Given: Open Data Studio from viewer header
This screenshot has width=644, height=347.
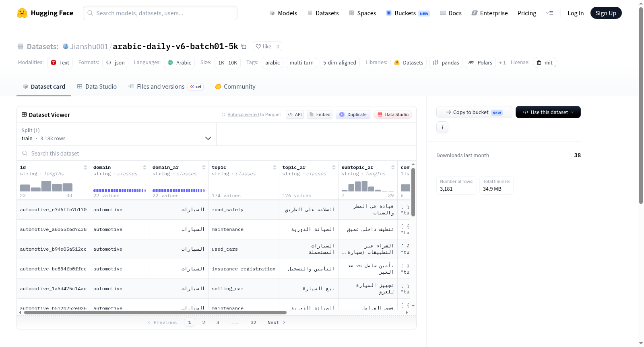Looking at the screenshot, I should [x=393, y=114].
